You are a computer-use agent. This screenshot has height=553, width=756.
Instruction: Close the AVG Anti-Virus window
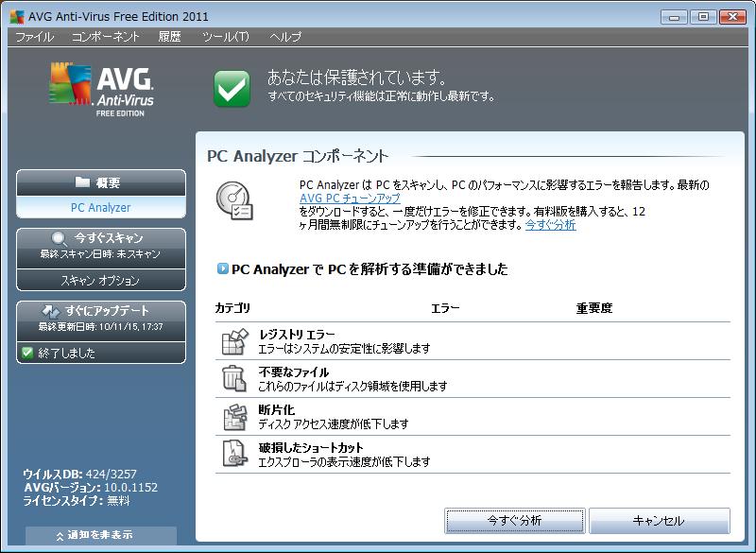coord(733,17)
